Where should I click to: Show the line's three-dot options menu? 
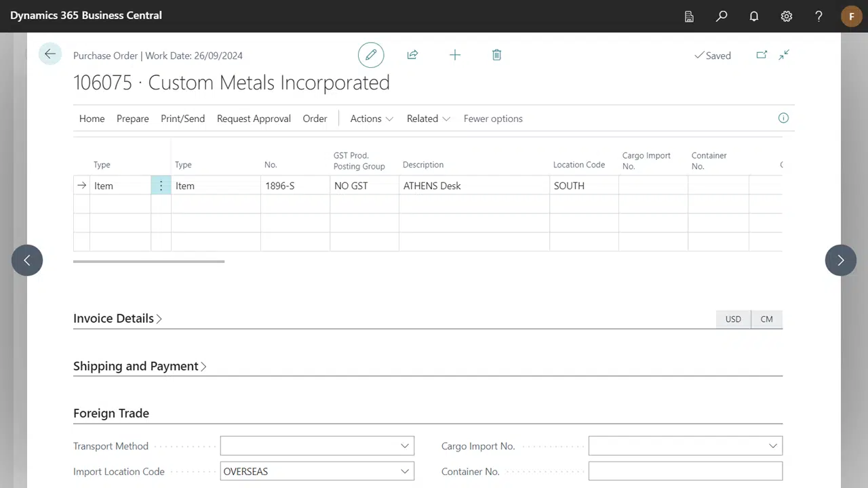(x=161, y=186)
